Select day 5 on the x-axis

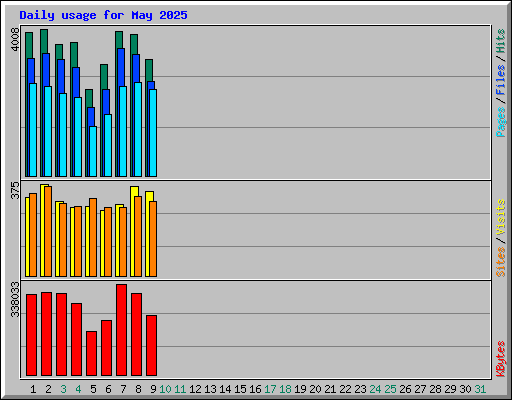point(93,389)
